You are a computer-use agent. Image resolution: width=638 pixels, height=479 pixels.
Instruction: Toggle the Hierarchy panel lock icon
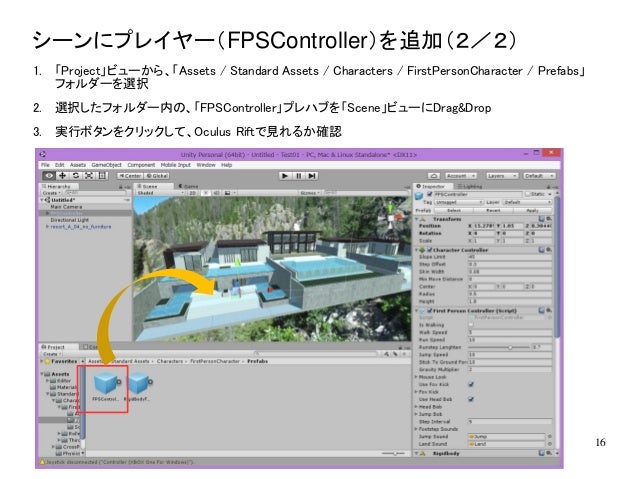(121, 187)
